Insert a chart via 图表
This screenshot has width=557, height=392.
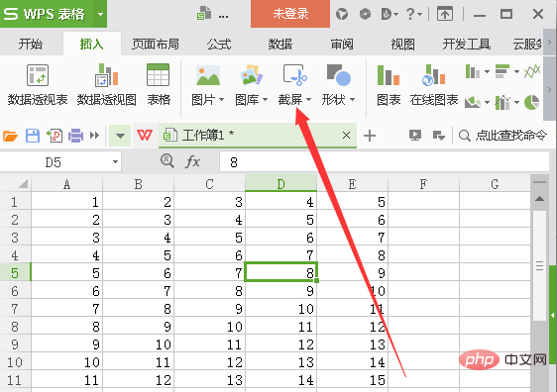[389, 85]
